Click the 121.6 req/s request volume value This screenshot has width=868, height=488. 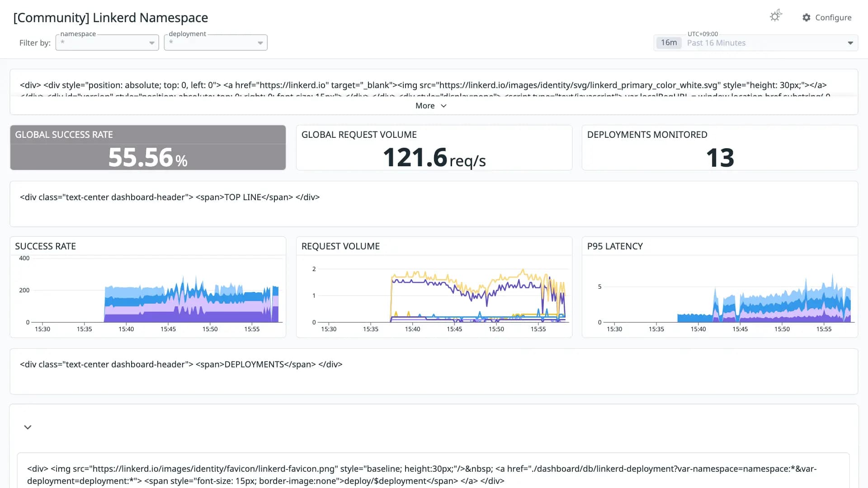coord(434,158)
